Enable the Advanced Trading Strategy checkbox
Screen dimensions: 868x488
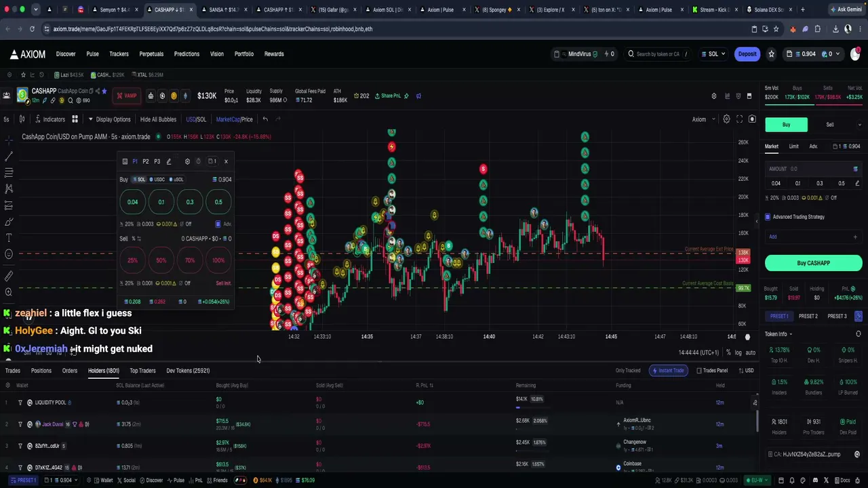768,217
